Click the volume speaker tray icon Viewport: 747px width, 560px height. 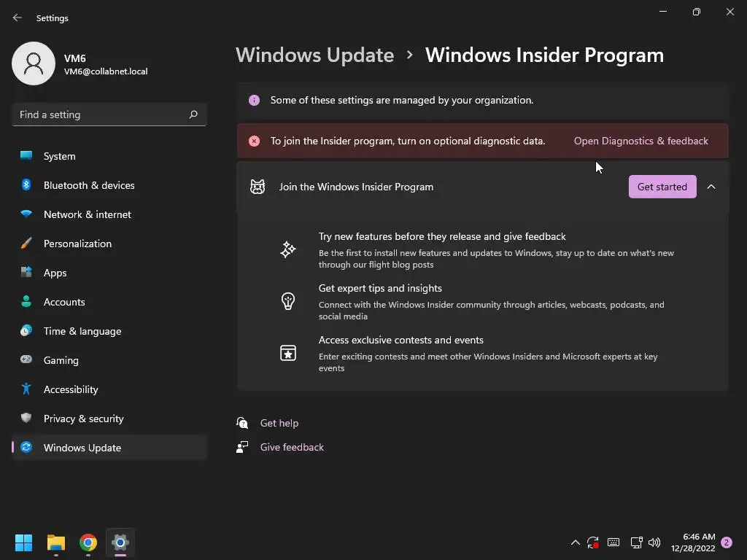tap(654, 542)
